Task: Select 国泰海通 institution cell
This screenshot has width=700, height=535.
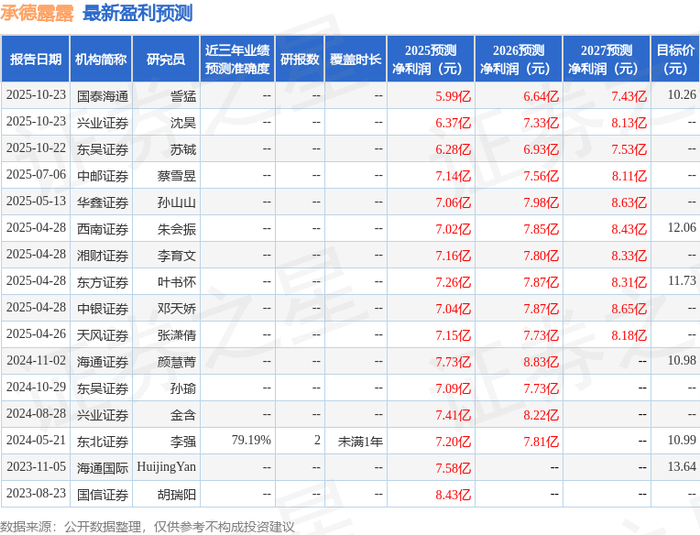Action: (x=102, y=96)
